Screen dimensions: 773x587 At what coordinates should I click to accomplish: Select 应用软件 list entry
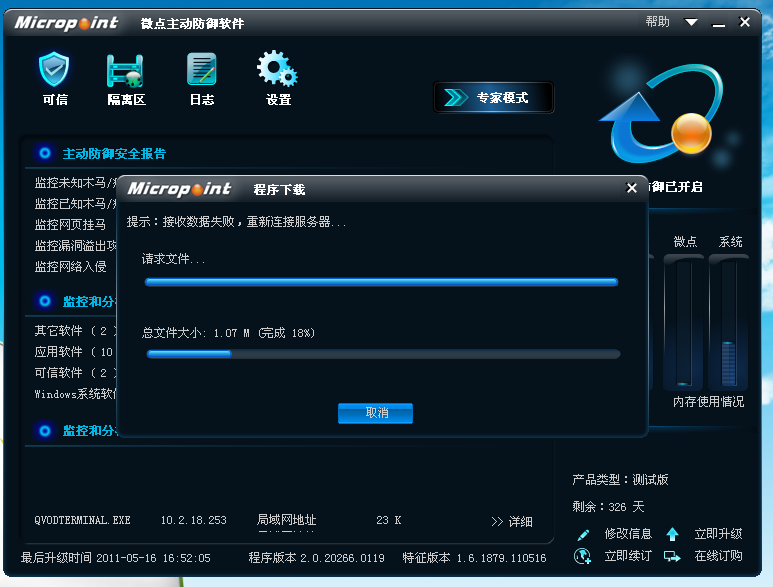[x=74, y=352]
